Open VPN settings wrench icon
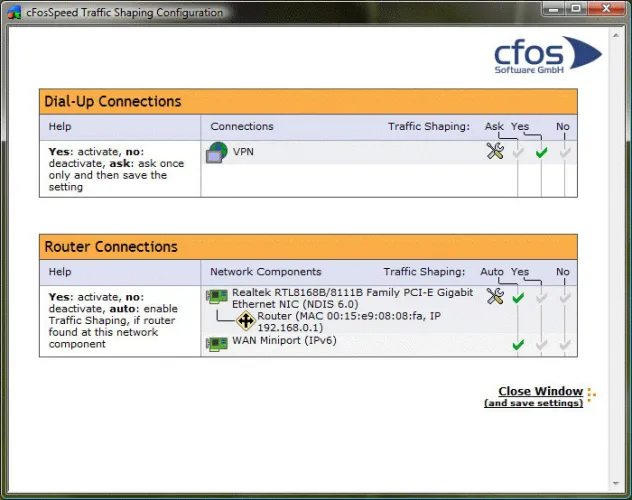The height and width of the screenshot is (500, 632). coord(494,152)
